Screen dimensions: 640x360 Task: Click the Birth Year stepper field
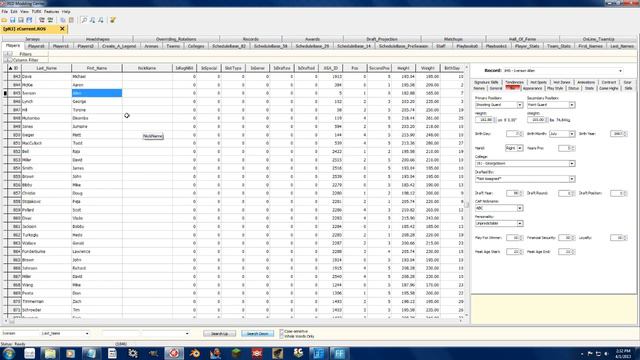[618, 134]
